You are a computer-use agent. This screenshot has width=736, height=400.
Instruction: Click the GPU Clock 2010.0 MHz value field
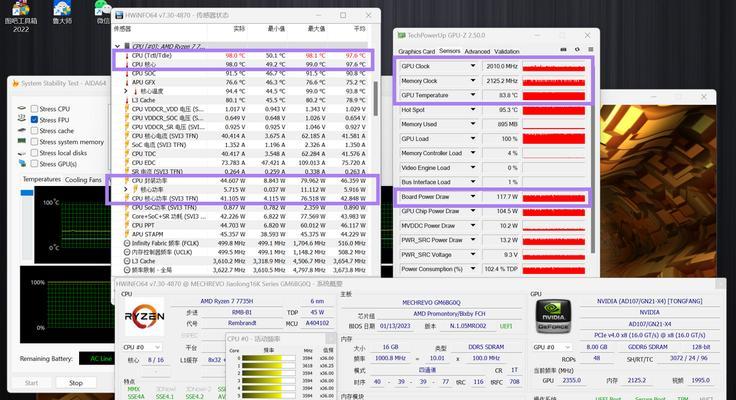click(x=501, y=66)
